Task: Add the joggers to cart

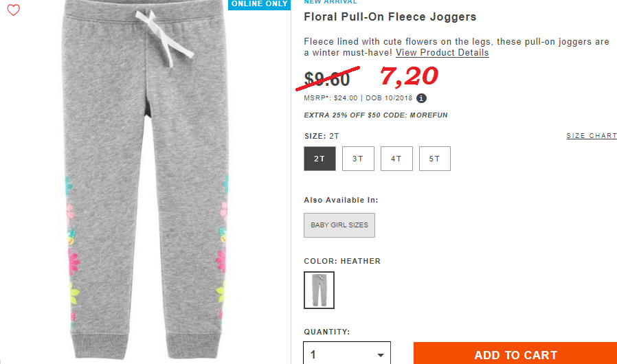Action: (515, 354)
